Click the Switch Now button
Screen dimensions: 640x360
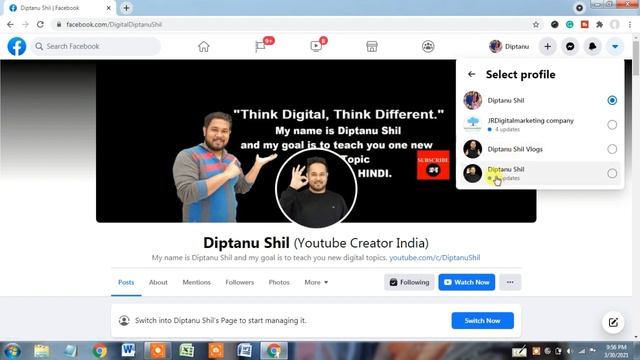(482, 320)
